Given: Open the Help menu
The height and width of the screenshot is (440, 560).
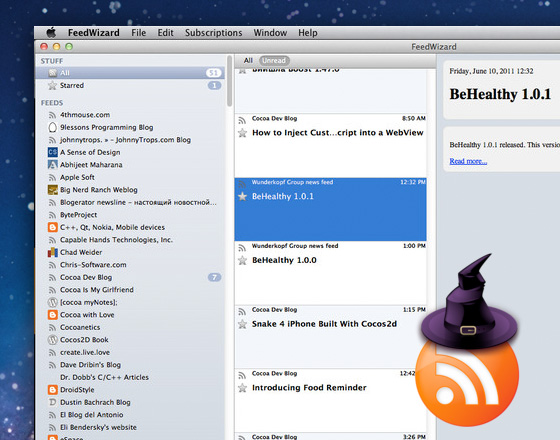Looking at the screenshot, I should point(308,33).
